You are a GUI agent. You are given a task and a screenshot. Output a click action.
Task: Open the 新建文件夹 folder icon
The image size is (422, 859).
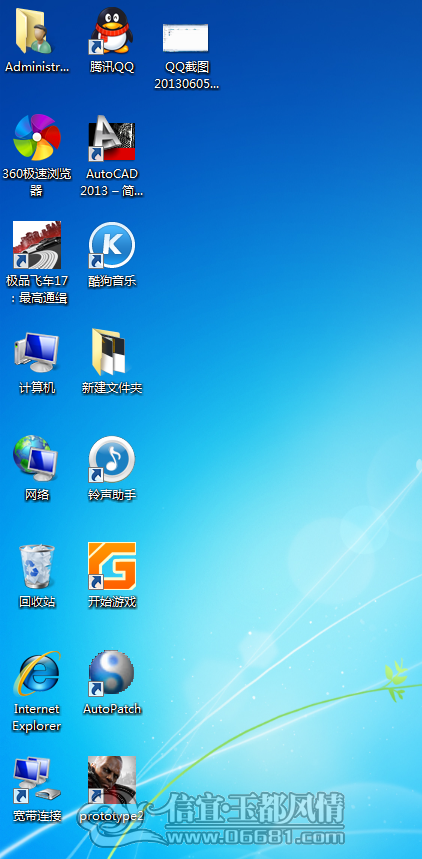coord(109,352)
